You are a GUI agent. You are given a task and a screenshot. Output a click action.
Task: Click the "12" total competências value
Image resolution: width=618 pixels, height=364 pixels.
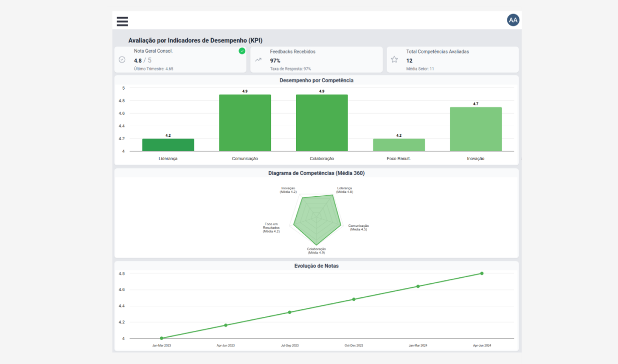(409, 60)
